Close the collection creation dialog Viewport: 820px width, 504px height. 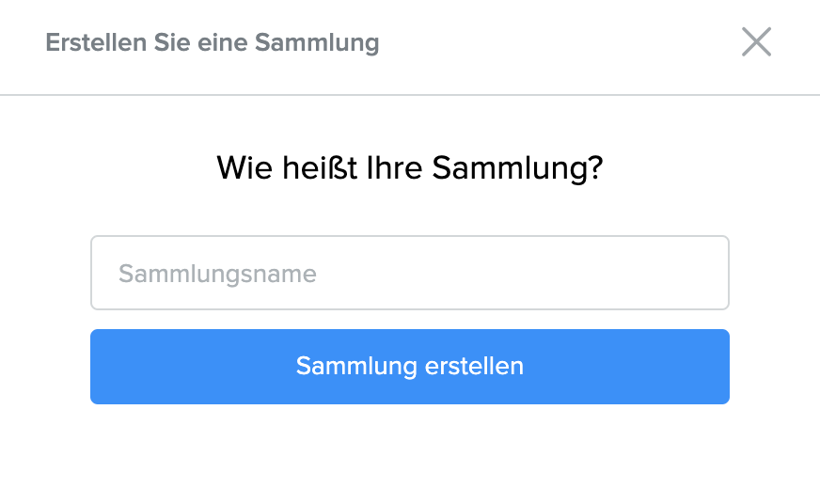click(x=756, y=42)
